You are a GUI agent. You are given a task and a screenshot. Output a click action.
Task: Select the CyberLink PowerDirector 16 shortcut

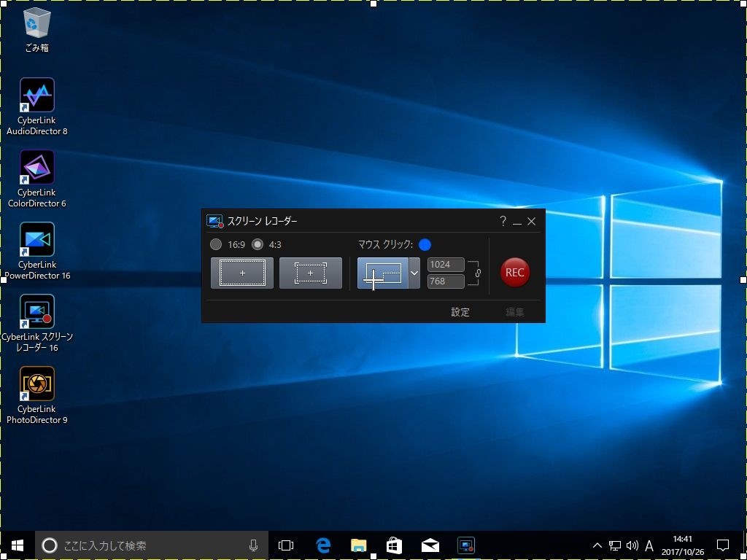pyautogui.click(x=37, y=251)
